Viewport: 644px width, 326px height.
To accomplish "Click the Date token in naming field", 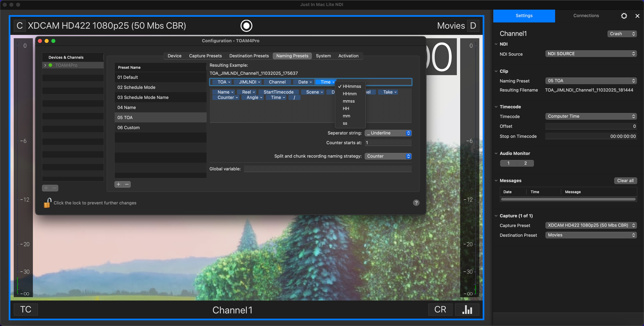I will tap(303, 82).
